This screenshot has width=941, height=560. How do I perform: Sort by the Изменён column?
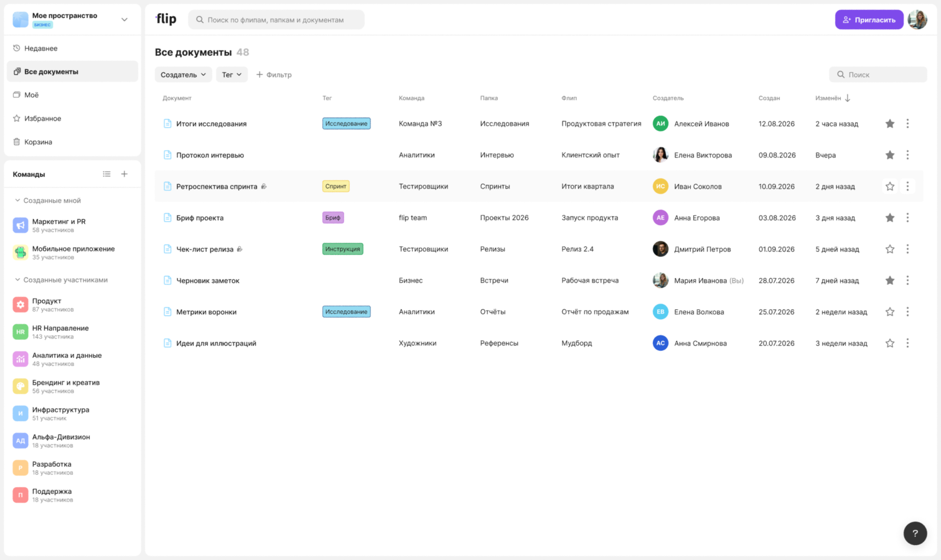[x=833, y=98]
